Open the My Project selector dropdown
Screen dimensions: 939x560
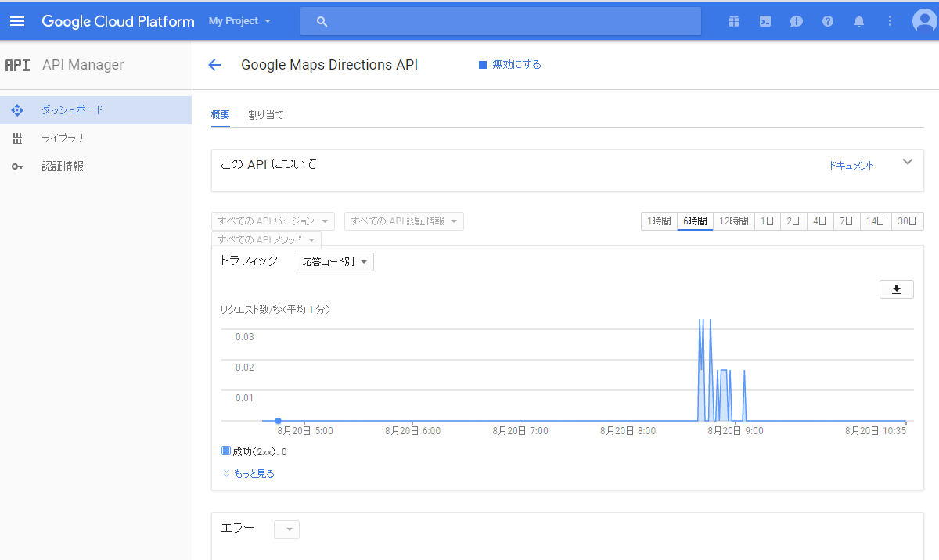[x=239, y=21]
